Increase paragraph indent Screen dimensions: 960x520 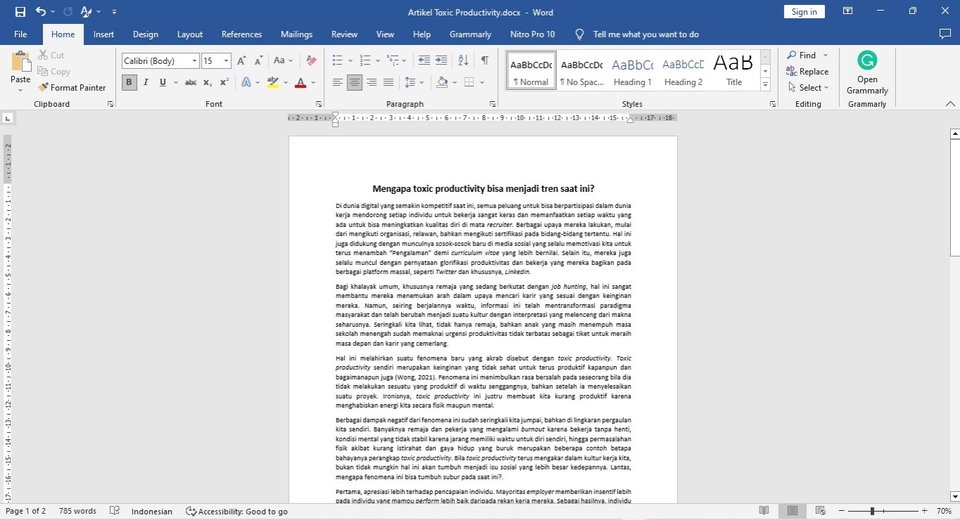click(441, 60)
